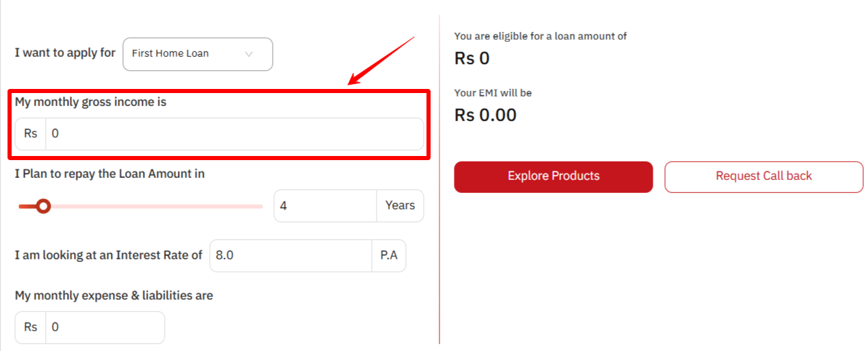Select the repayment years field showing 4

click(x=325, y=206)
